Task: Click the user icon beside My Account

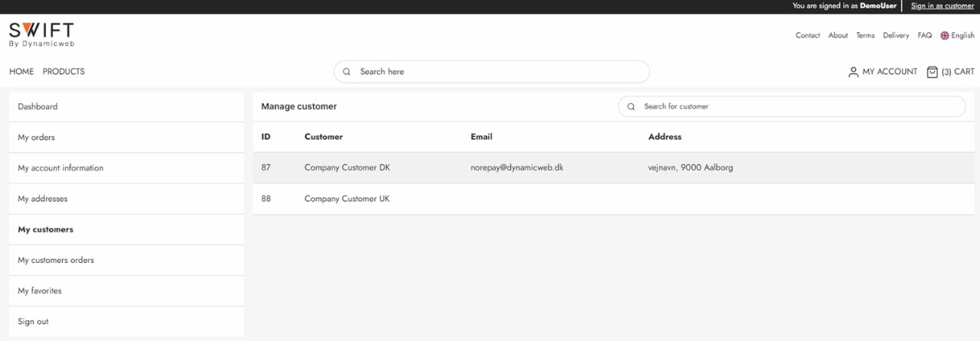Action: tap(853, 72)
